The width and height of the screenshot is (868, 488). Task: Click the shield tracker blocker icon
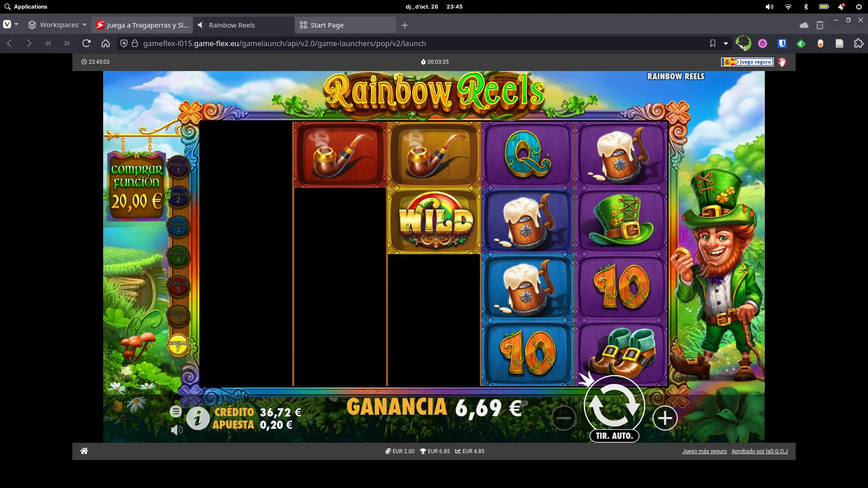point(124,43)
